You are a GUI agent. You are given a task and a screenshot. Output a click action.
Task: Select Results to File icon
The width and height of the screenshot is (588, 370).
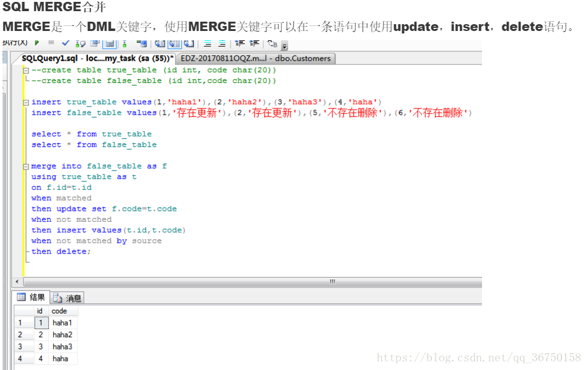[188, 44]
